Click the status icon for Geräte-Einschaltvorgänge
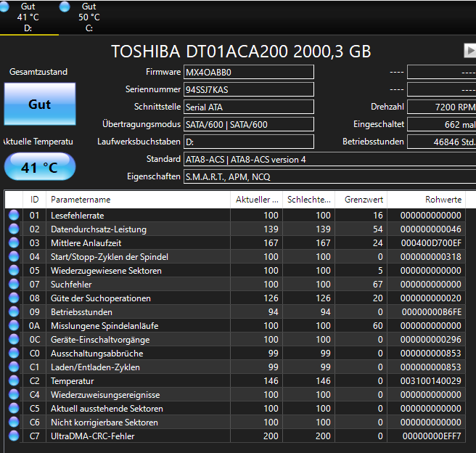The width and height of the screenshot is (476, 453). tap(14, 339)
